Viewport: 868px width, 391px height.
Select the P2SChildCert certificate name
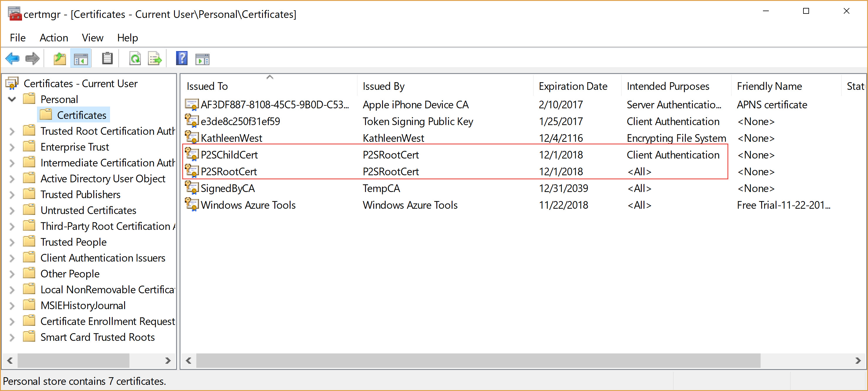click(229, 155)
